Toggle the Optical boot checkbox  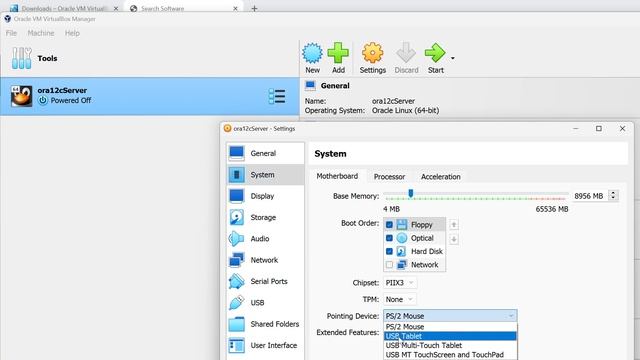389,238
